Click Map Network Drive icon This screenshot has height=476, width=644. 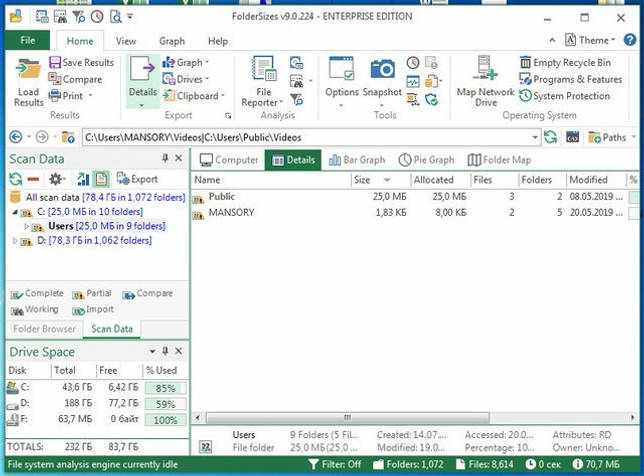point(485,67)
